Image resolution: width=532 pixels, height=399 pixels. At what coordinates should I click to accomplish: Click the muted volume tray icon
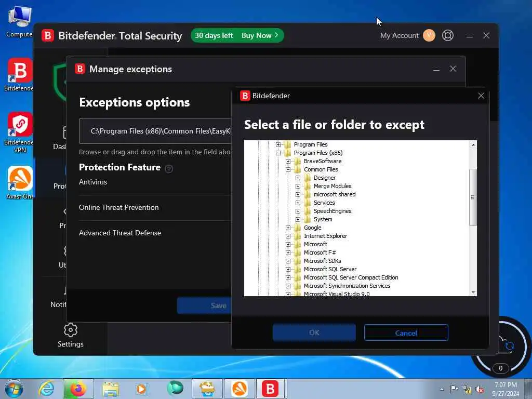(x=480, y=389)
